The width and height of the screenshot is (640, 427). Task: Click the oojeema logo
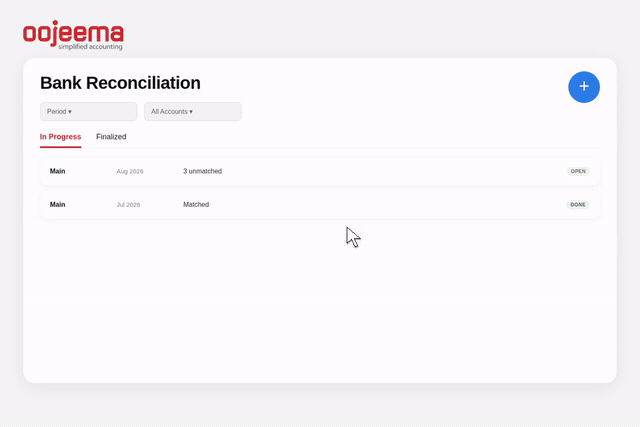pyautogui.click(x=73, y=36)
